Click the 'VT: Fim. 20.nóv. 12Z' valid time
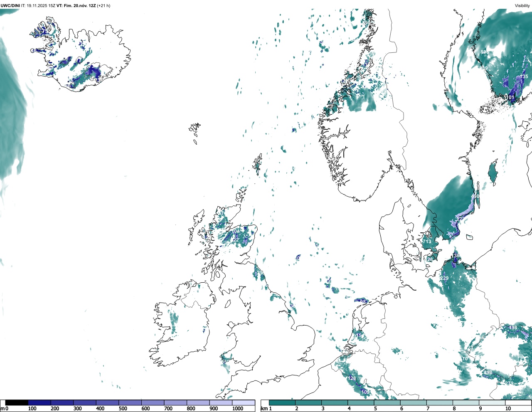Image resolution: width=532 pixels, height=412 pixels. point(76,6)
